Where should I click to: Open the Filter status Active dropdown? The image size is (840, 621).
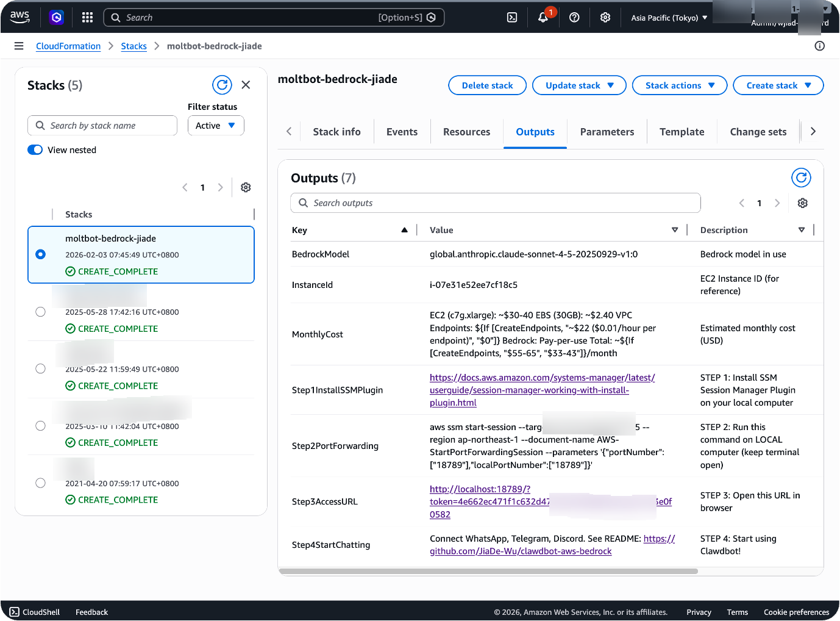tap(216, 126)
